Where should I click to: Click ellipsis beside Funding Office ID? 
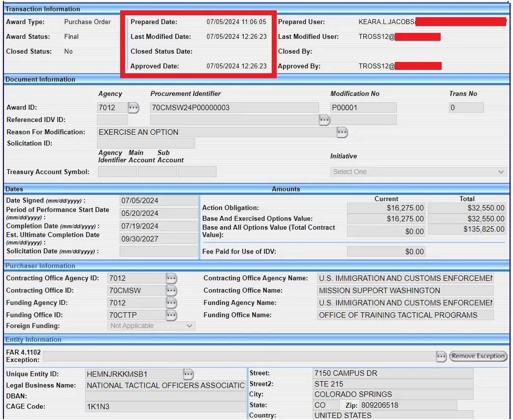pyautogui.click(x=171, y=315)
